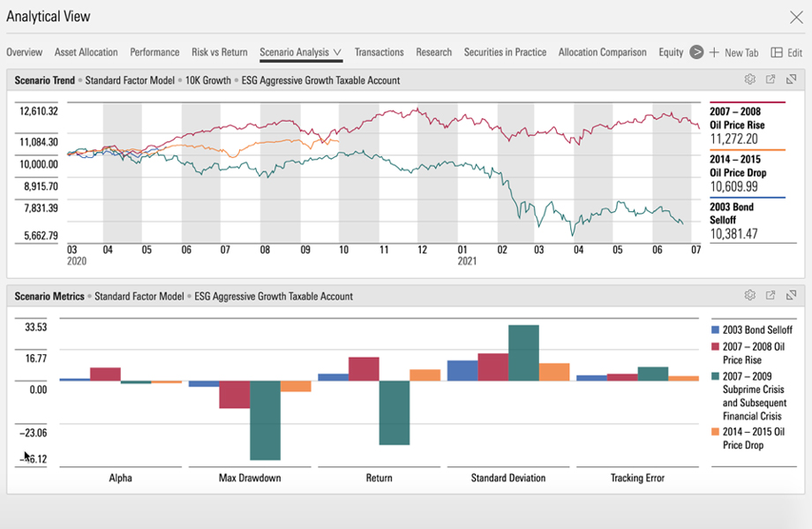Select the 2007–2008 Oil Price Rise trend legend
Viewport: 812px width, 529px height.
[x=737, y=118]
